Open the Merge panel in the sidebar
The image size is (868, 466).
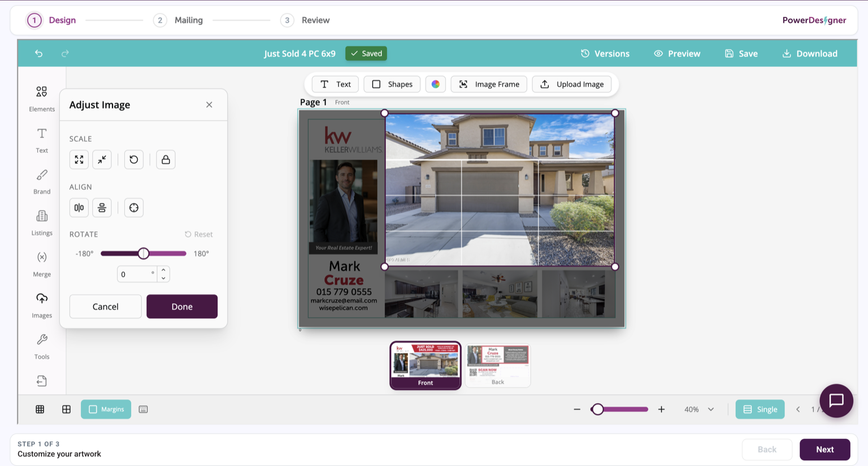[x=42, y=264]
